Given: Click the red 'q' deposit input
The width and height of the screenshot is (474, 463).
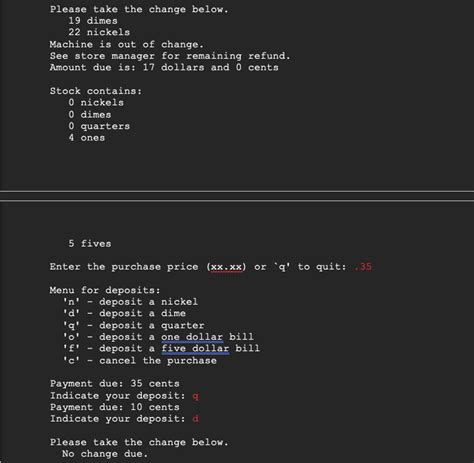Looking at the screenshot, I should click(x=195, y=396).
